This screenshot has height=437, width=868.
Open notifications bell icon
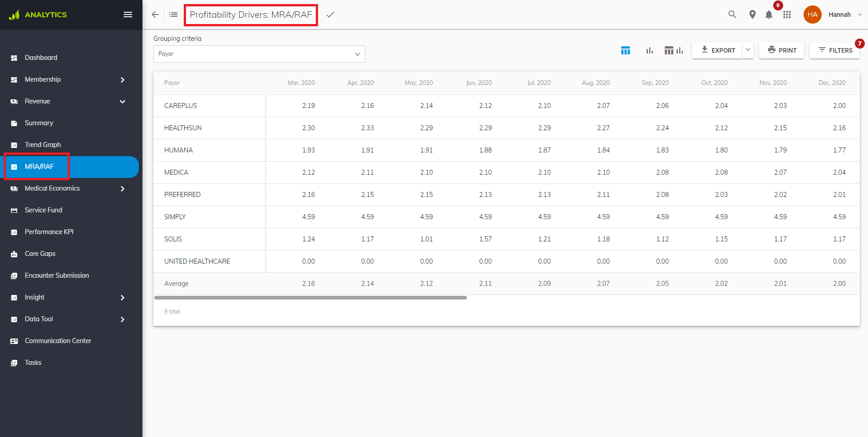click(769, 15)
